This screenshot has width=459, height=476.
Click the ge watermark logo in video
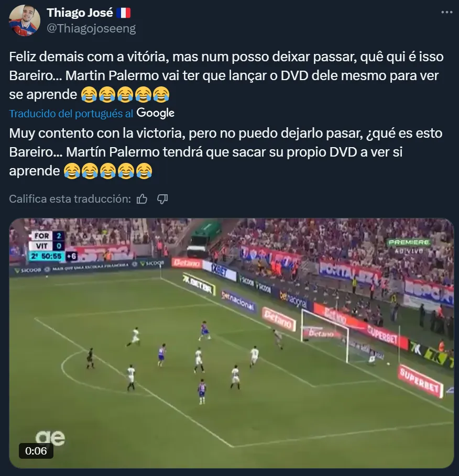coord(50,438)
